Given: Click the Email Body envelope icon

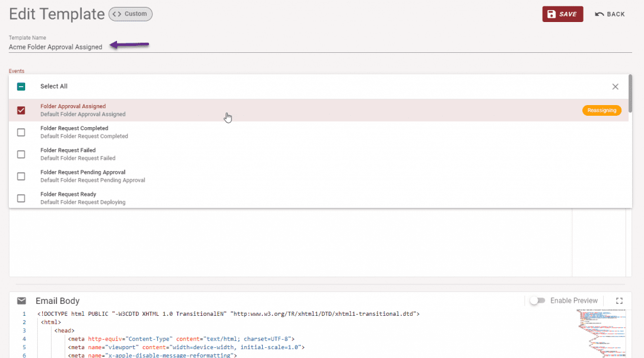Looking at the screenshot, I should [21, 301].
